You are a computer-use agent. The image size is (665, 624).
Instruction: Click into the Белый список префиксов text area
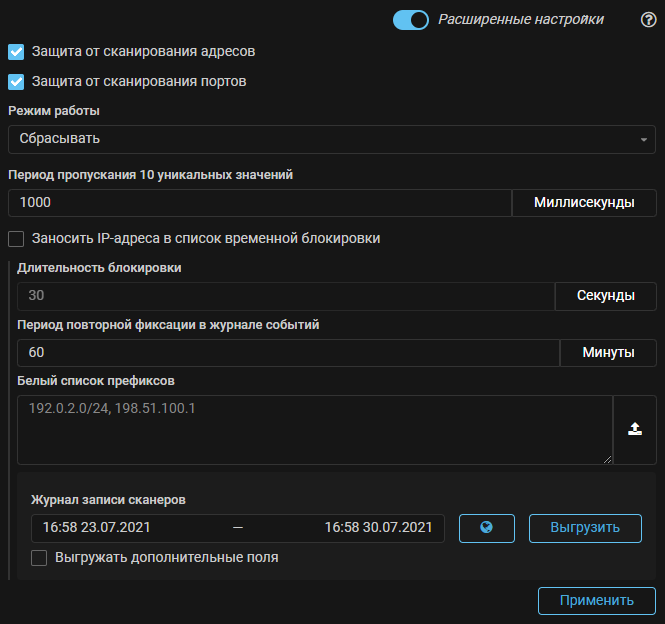[314, 429]
